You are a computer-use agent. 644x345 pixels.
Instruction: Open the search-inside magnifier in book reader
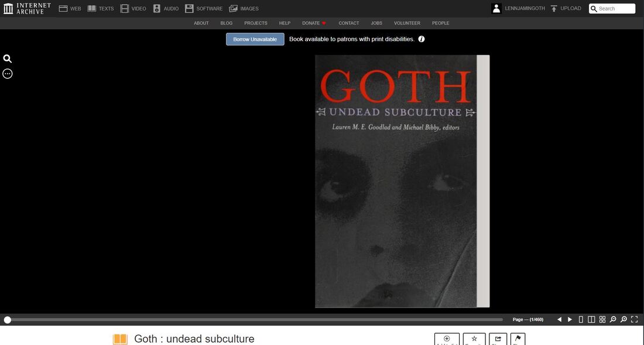pos(8,59)
